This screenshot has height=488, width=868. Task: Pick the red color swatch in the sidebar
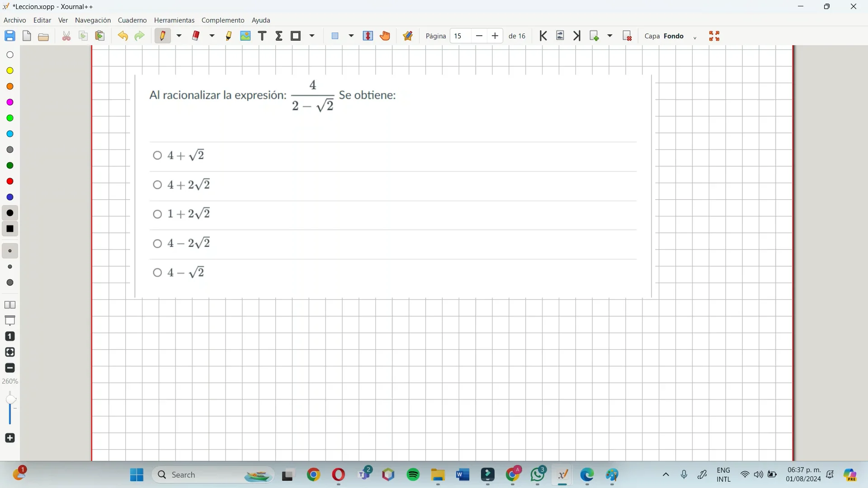point(9,181)
